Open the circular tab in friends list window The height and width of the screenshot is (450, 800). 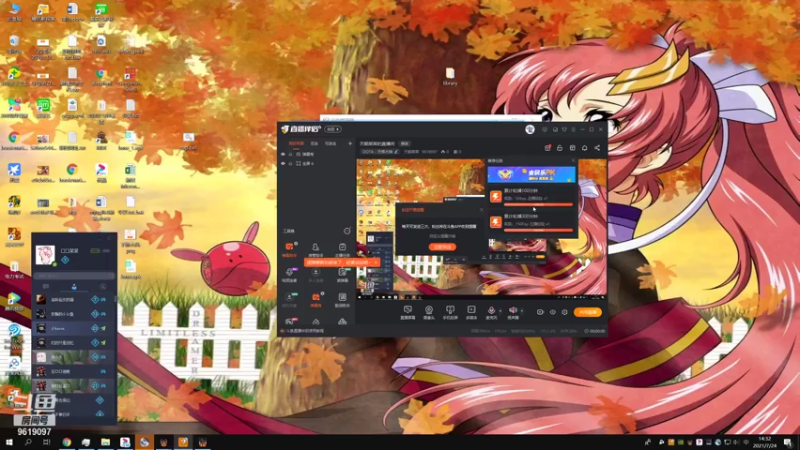click(x=103, y=287)
